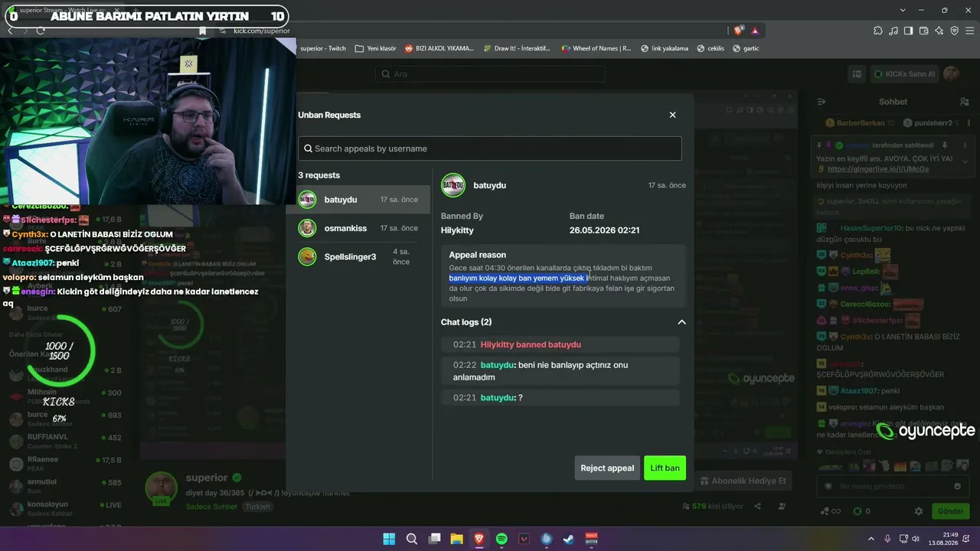Share the stream via share icon
This screenshot has height=551, width=980.
coord(757,506)
